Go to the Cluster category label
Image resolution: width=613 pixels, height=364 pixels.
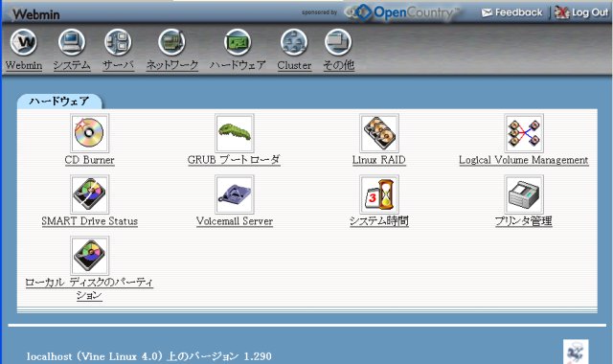[294, 65]
